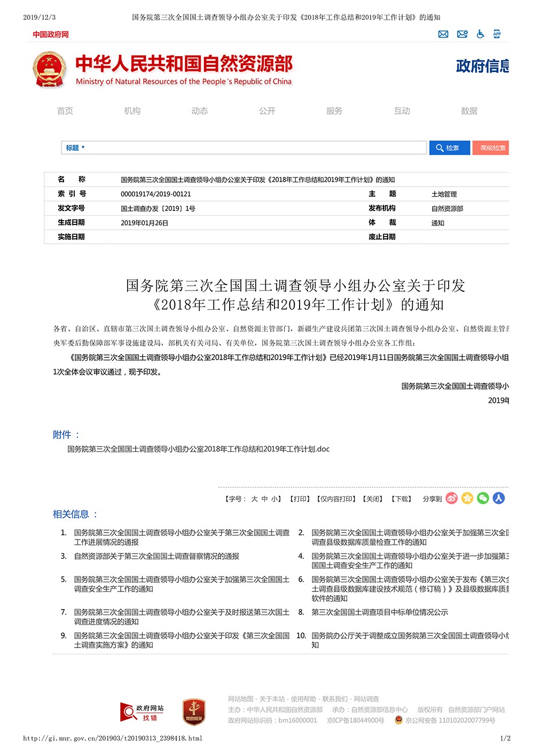Click the 中国政府网 link

[51, 34]
